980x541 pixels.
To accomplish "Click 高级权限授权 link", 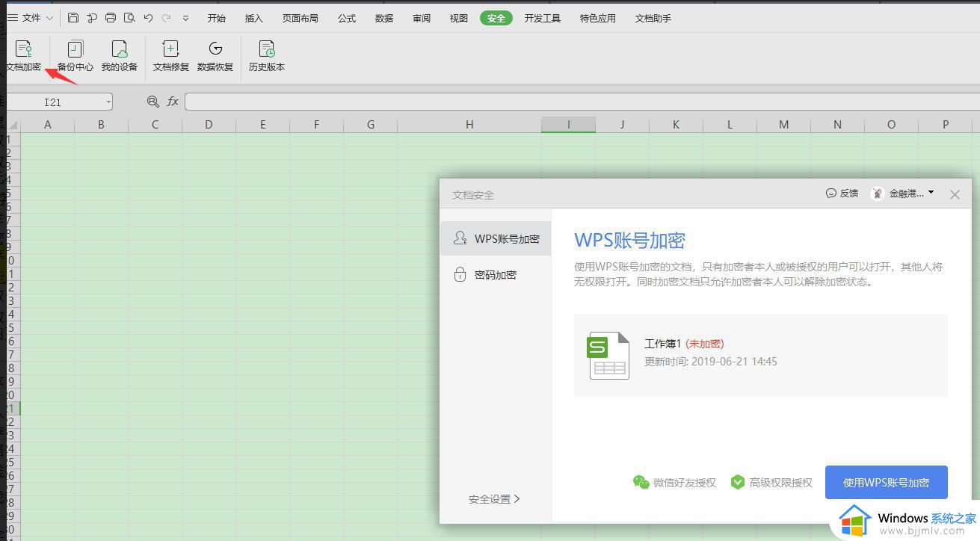I will click(x=771, y=483).
